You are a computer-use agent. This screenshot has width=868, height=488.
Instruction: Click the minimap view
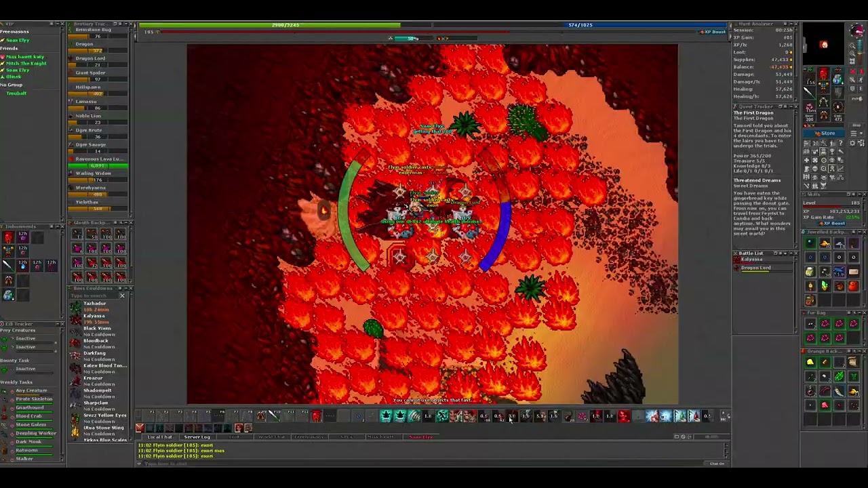[823, 45]
